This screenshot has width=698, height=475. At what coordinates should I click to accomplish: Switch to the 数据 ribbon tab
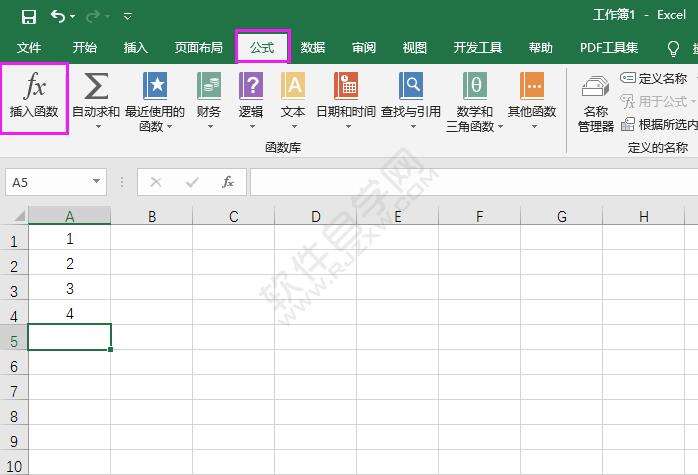click(x=313, y=47)
